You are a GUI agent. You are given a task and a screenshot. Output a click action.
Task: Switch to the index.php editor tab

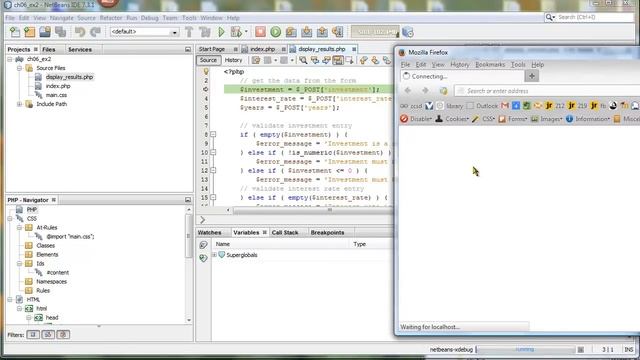262,49
